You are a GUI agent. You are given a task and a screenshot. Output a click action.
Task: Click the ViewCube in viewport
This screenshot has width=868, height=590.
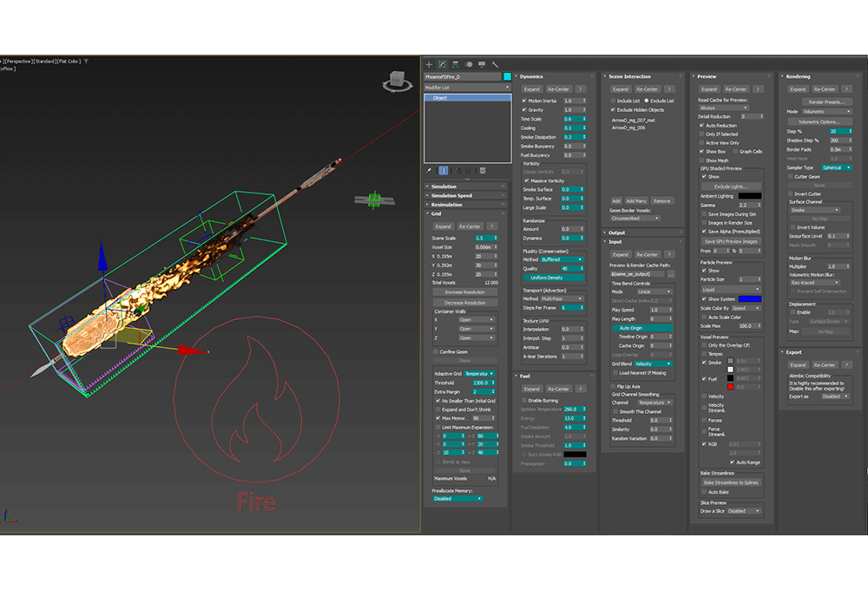[398, 82]
